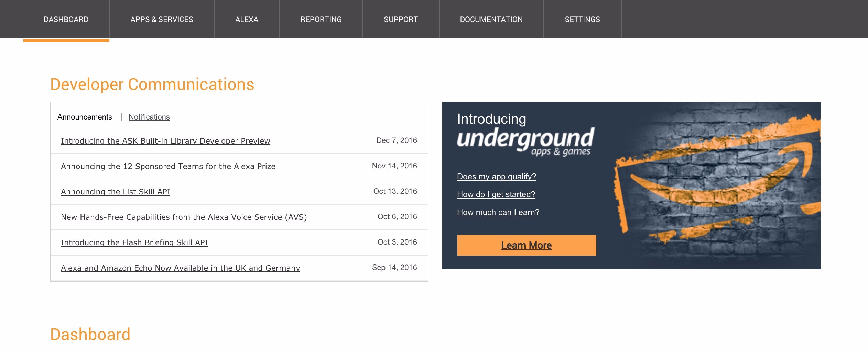Go to Apps & Services menu
This screenshot has height=350, width=868.
click(x=162, y=20)
